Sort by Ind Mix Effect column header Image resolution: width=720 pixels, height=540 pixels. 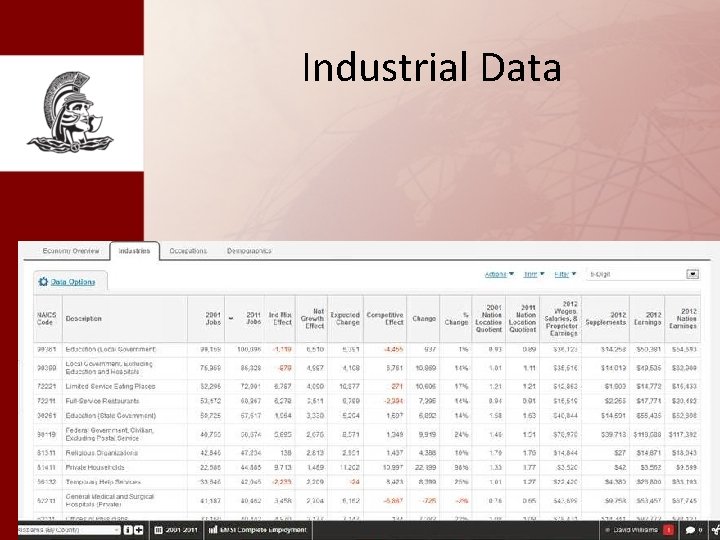click(x=280, y=319)
